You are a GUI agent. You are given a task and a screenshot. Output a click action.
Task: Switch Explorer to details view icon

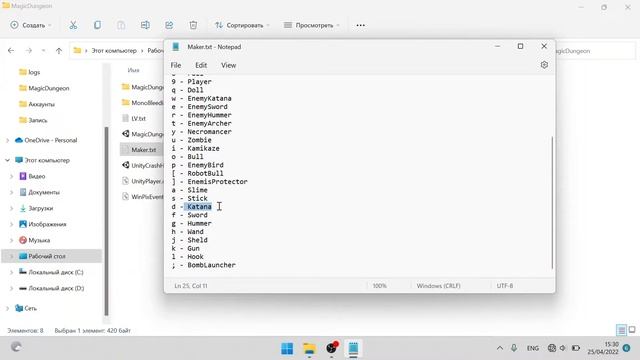click(x=621, y=330)
